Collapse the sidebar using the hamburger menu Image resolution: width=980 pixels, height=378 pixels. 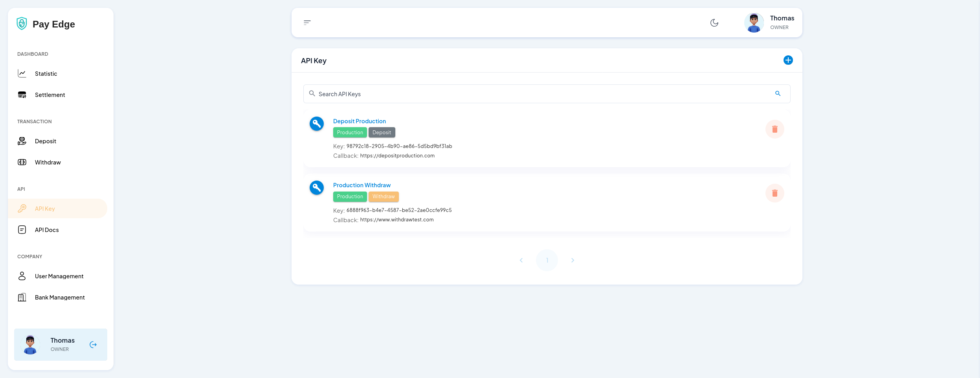pyautogui.click(x=307, y=23)
